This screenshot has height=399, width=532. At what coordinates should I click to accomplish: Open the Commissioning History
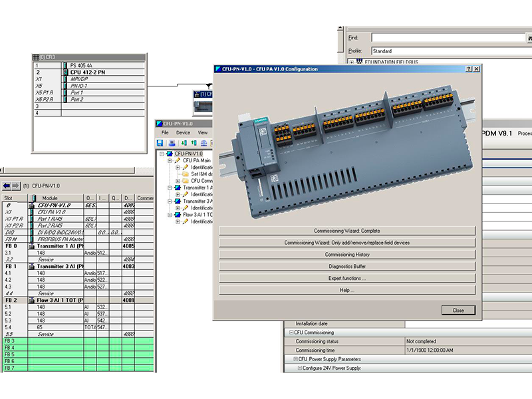[x=347, y=255]
